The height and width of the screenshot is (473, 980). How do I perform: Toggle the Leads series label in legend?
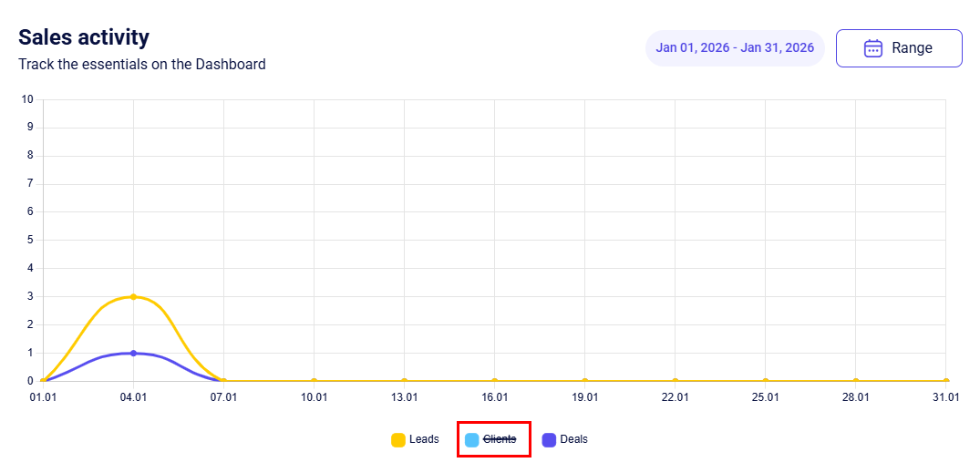pyautogui.click(x=424, y=439)
